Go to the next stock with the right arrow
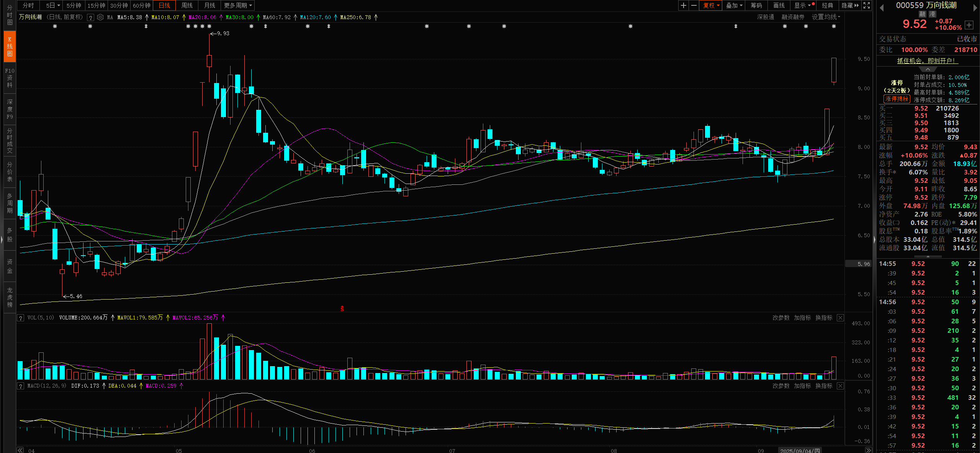 click(x=975, y=8)
